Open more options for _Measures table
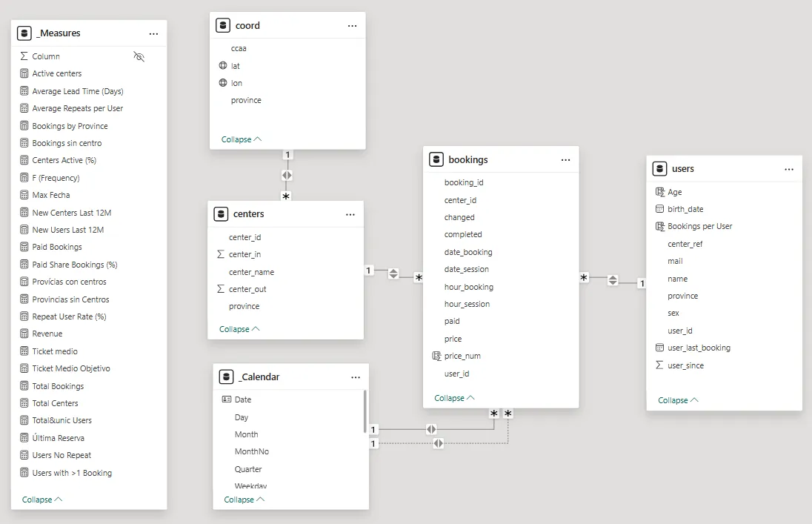 [x=153, y=33]
